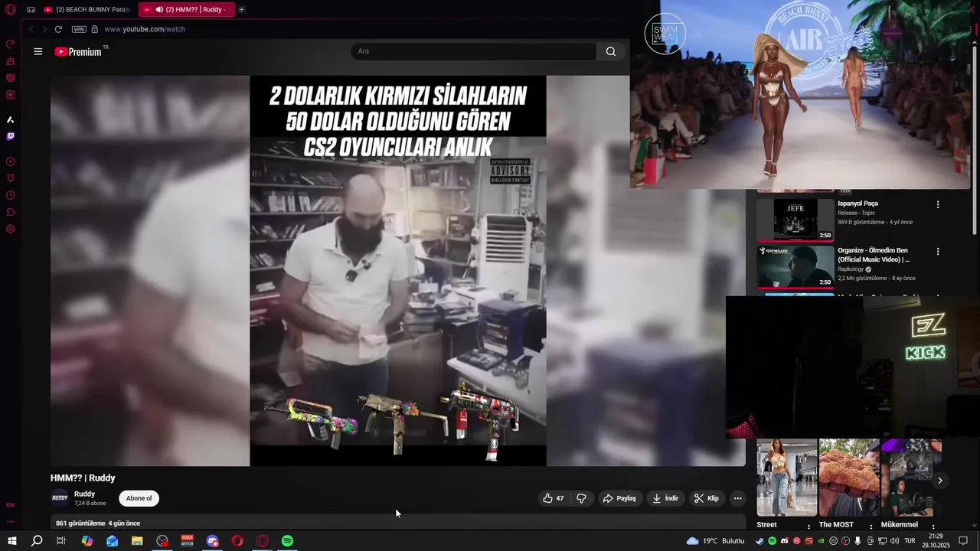Image resolution: width=980 pixels, height=551 pixels.
Task: Click the youtube.com/watch address bar
Action: [x=145, y=29]
